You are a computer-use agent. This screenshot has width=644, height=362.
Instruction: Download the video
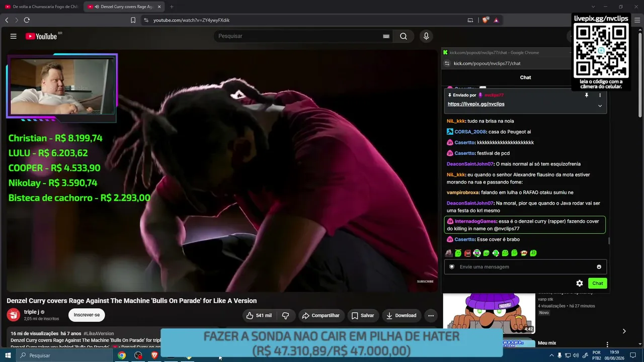coord(401,316)
